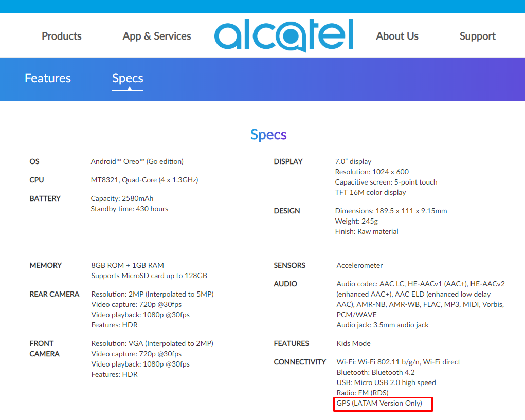The image size is (525, 420).
Task: Click MT8321 Quad-Core processor text
Action: [x=144, y=180]
